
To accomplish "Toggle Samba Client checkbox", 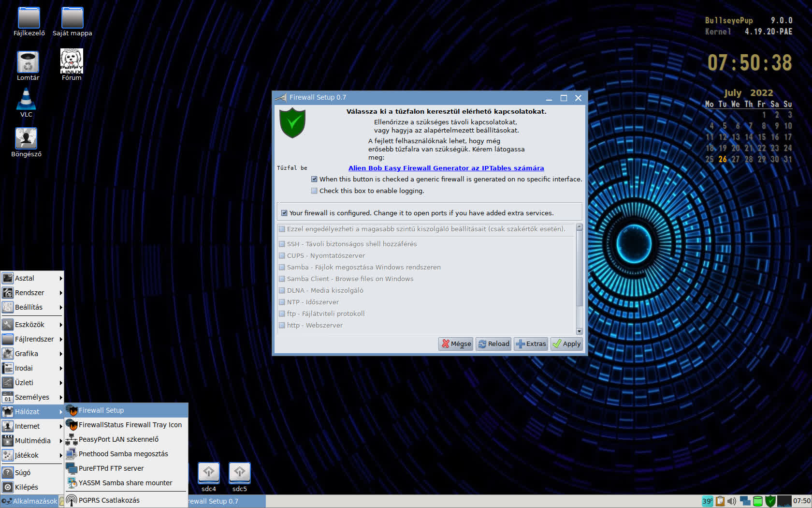I will pyautogui.click(x=282, y=279).
